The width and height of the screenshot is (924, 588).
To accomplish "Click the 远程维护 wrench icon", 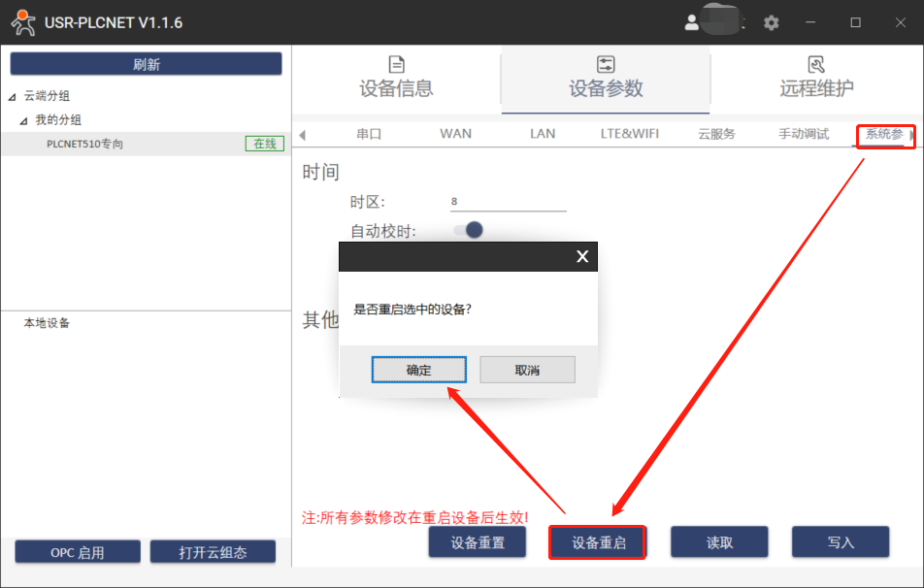I will click(x=816, y=65).
